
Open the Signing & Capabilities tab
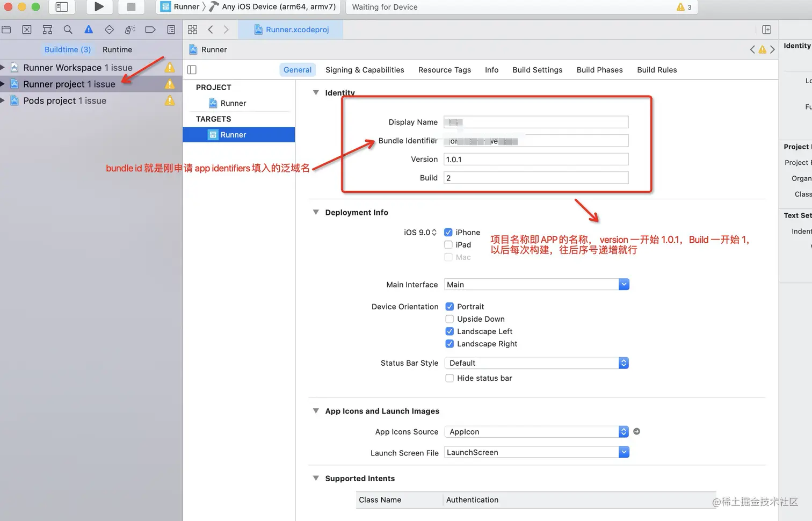pos(365,70)
